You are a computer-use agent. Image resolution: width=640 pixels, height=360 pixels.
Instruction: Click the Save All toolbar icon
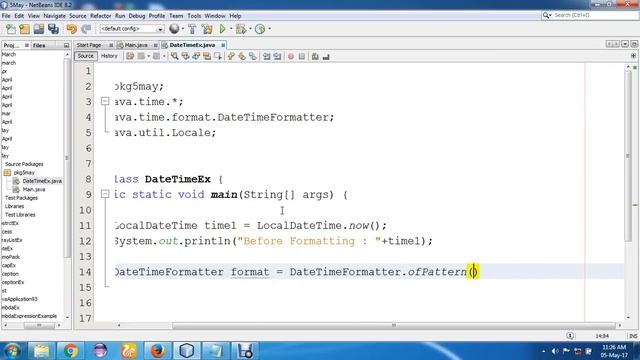tap(53, 29)
